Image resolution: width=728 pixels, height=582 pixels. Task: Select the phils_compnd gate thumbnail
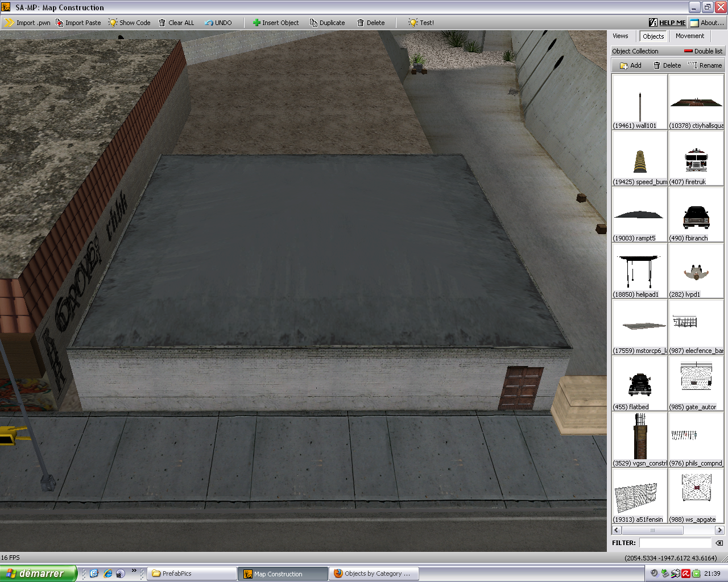696,440
